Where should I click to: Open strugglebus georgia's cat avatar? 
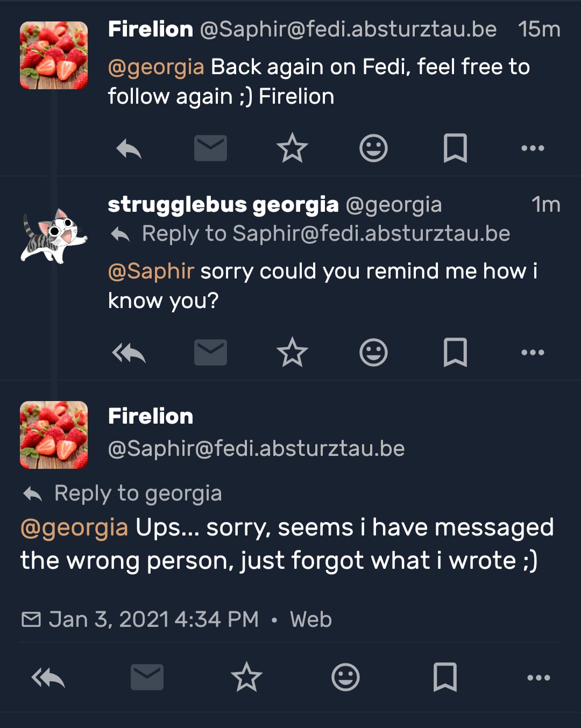(x=54, y=236)
